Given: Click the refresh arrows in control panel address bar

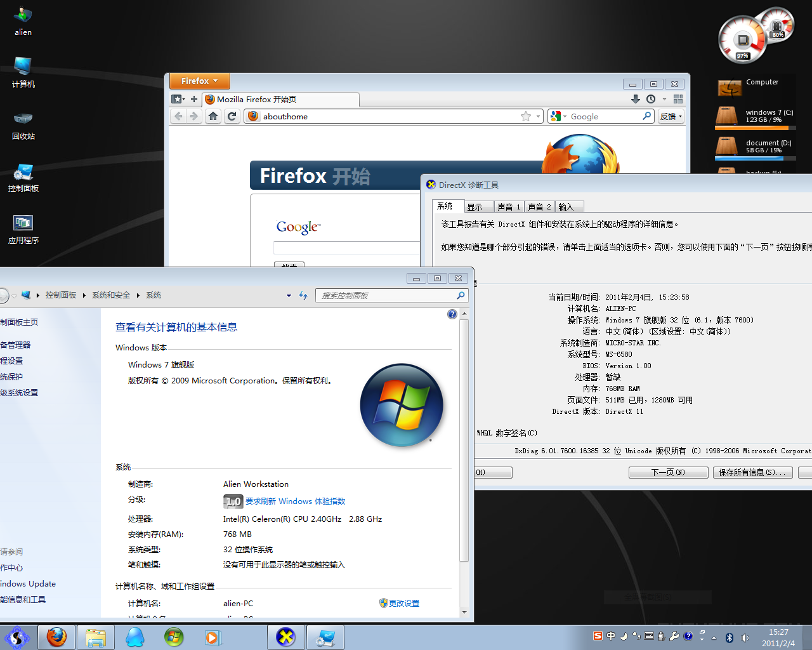Looking at the screenshot, I should [x=303, y=295].
